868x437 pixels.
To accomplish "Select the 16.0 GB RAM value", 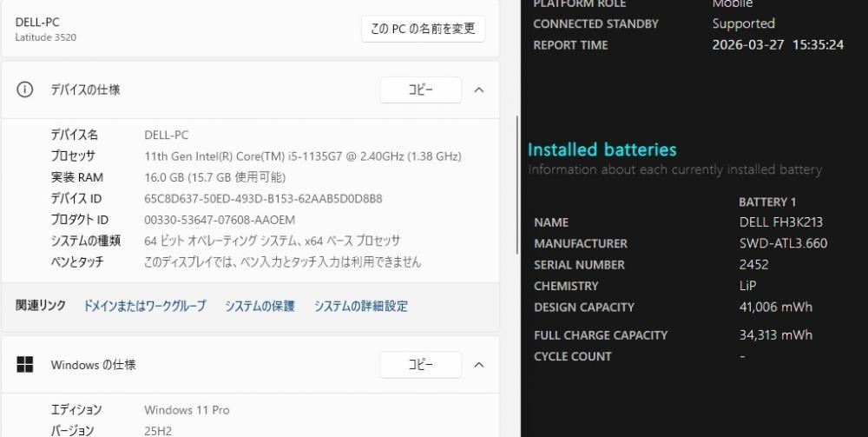I will pyautogui.click(x=214, y=177).
